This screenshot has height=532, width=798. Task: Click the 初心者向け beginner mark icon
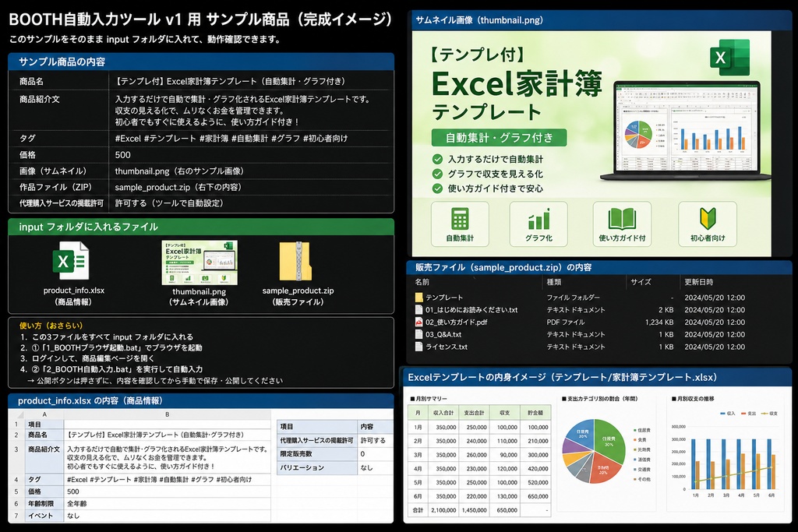tap(708, 219)
